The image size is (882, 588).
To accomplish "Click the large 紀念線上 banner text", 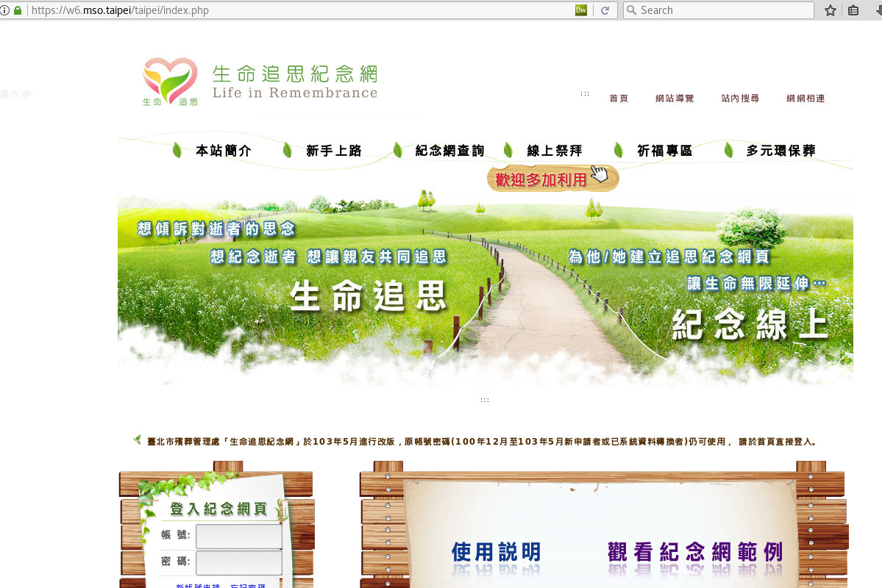I will [750, 324].
